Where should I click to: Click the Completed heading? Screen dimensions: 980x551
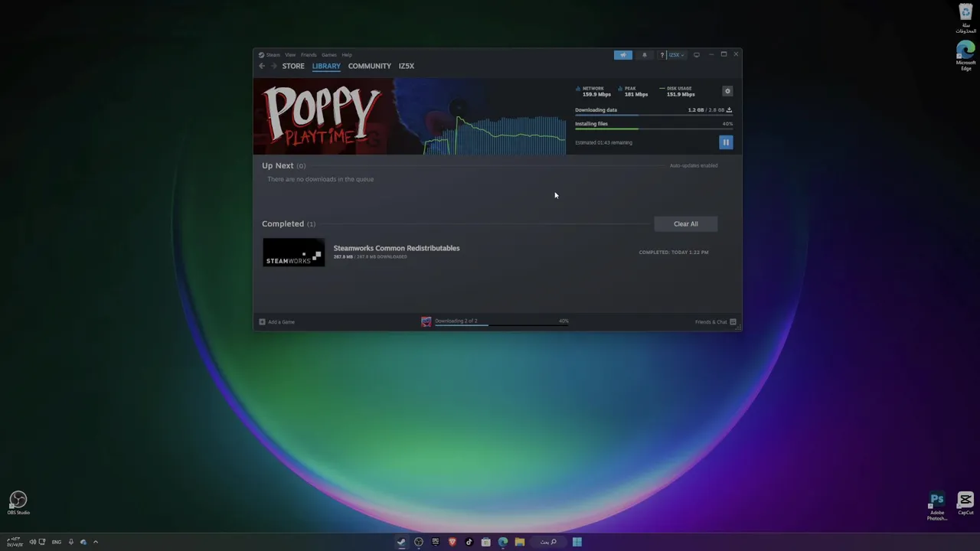283,223
